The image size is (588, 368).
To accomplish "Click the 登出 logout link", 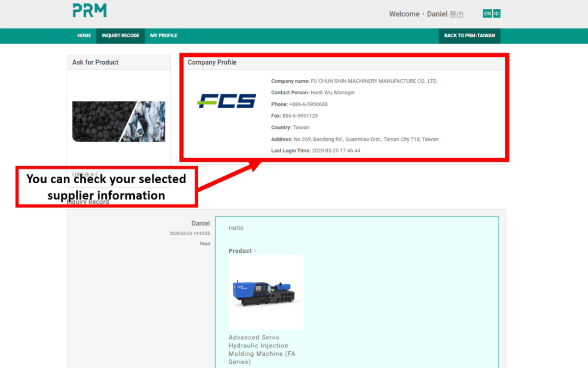I will coord(456,14).
